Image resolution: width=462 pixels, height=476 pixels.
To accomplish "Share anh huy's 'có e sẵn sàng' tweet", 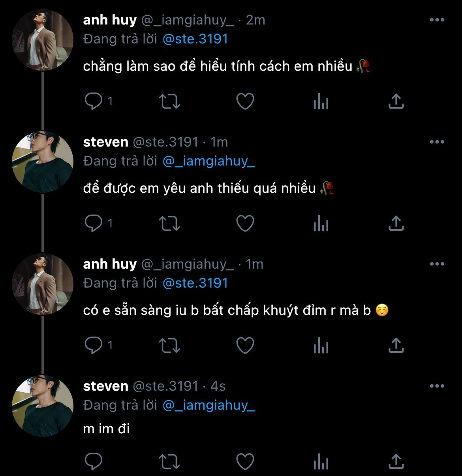I will pos(396,346).
